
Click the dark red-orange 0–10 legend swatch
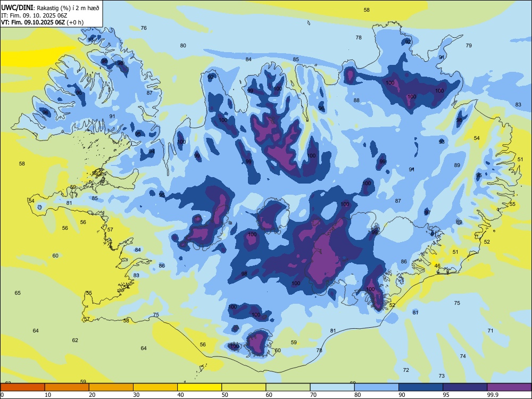pyautogui.click(x=22, y=387)
